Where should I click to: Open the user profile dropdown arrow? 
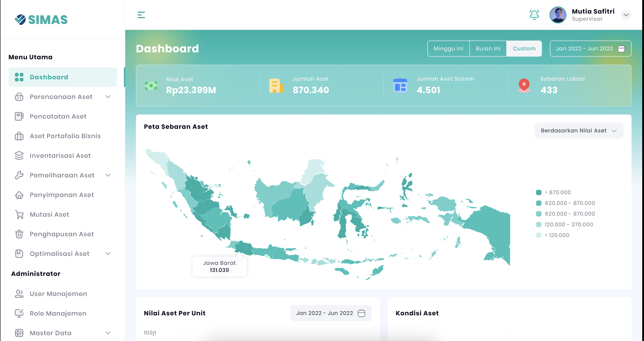coord(626,15)
